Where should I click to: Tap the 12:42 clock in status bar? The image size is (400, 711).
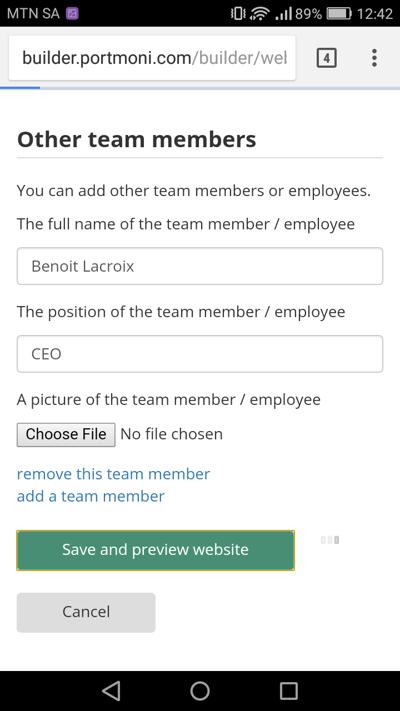[375, 14]
